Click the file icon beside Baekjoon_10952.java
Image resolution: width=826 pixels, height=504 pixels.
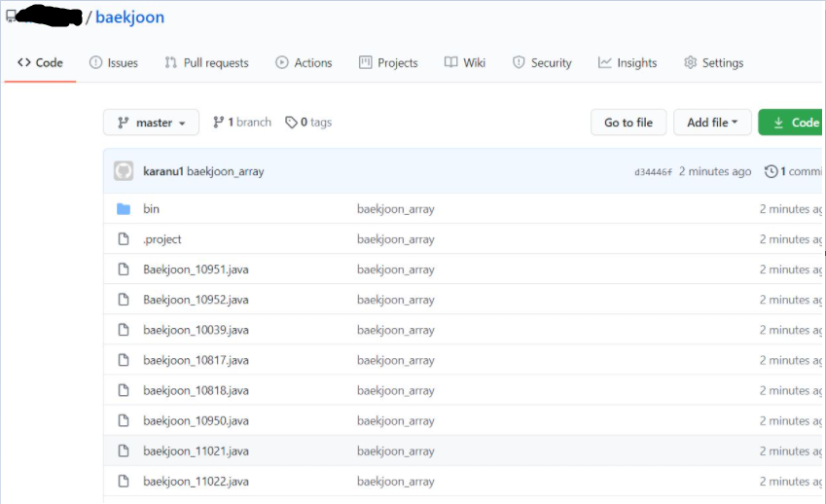point(124,300)
